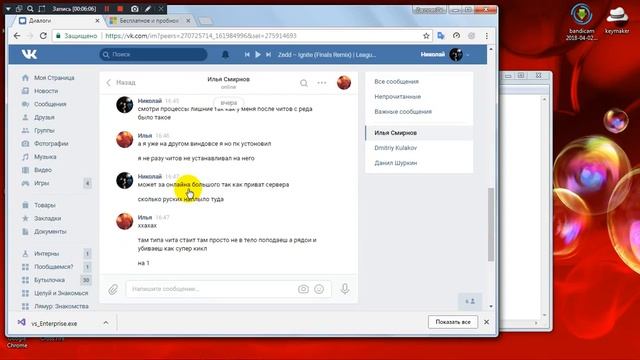Open the Zedd - Ignite track title
The image size is (640, 360).
pos(327,55)
